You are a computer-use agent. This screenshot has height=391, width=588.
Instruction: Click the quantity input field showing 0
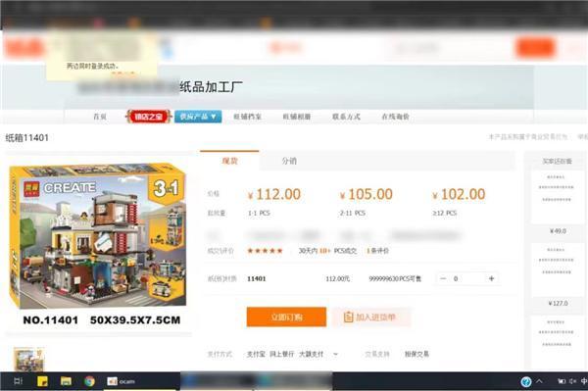[x=467, y=278]
